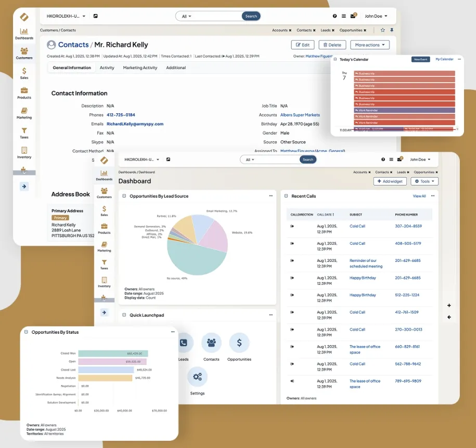The height and width of the screenshot is (448, 476).
Task: Open email notifications in the Contacts window header
Action: pos(353,16)
